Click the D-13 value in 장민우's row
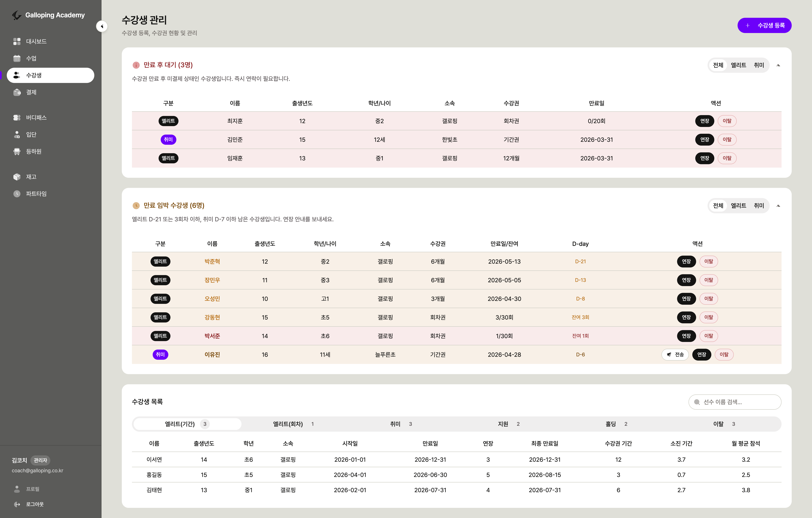The height and width of the screenshot is (518, 812). pyautogui.click(x=580, y=280)
